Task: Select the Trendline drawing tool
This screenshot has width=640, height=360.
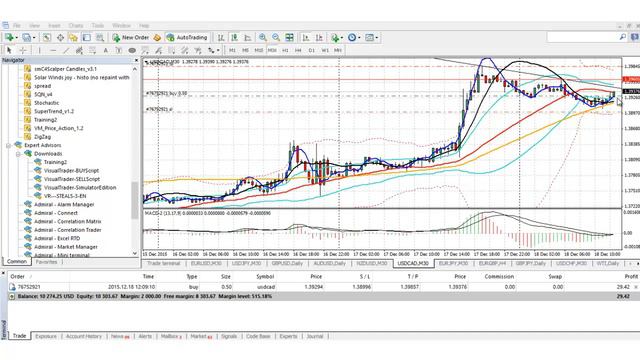Action: pyautogui.click(x=66, y=50)
